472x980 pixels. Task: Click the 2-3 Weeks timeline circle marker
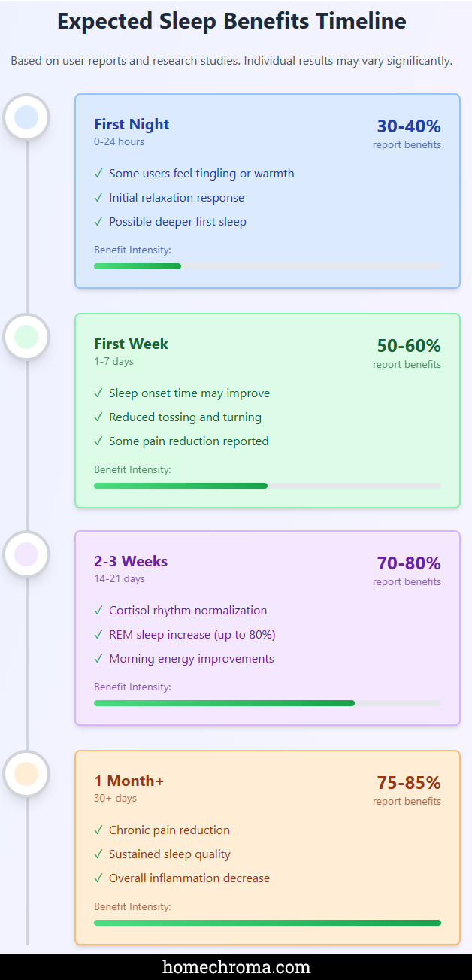tap(26, 554)
